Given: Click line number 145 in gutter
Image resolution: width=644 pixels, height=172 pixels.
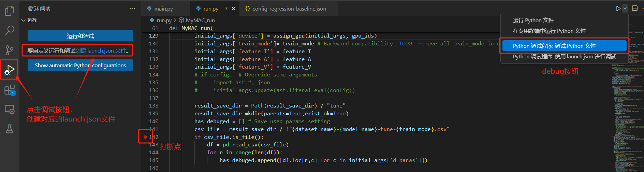Looking at the screenshot, I should click(153, 160).
